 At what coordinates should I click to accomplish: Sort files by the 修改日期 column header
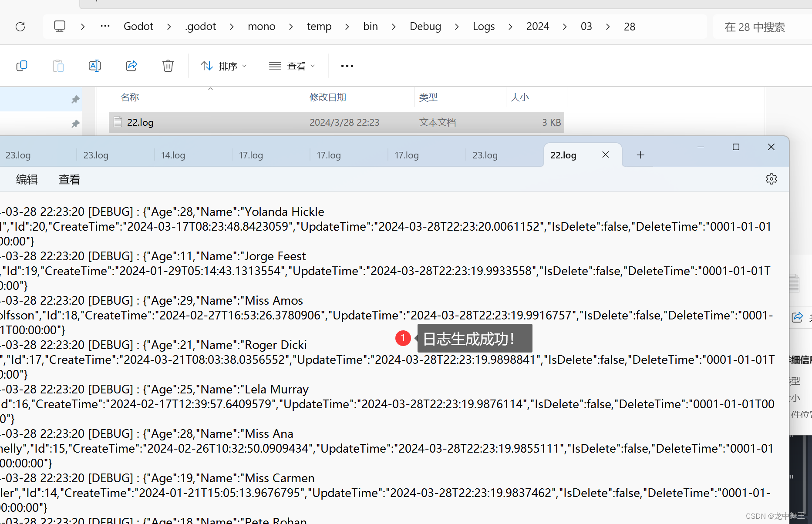point(328,97)
